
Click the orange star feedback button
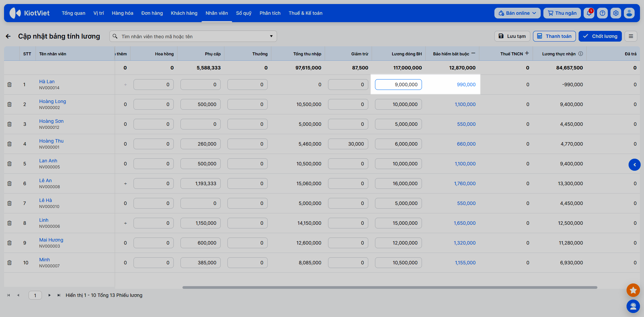[633, 290]
